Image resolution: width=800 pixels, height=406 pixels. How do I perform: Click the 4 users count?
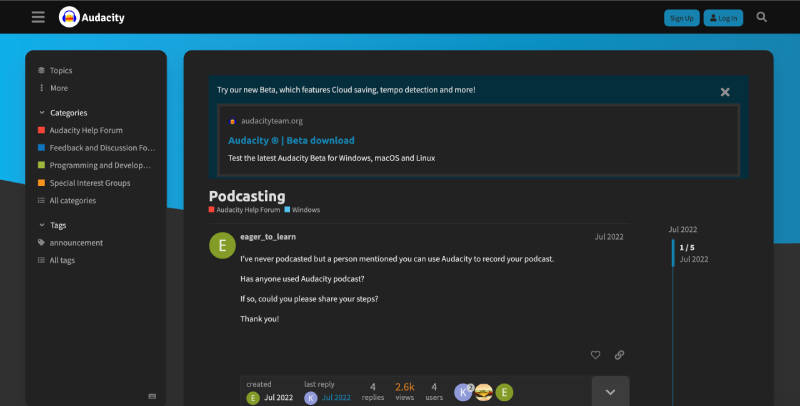point(434,391)
